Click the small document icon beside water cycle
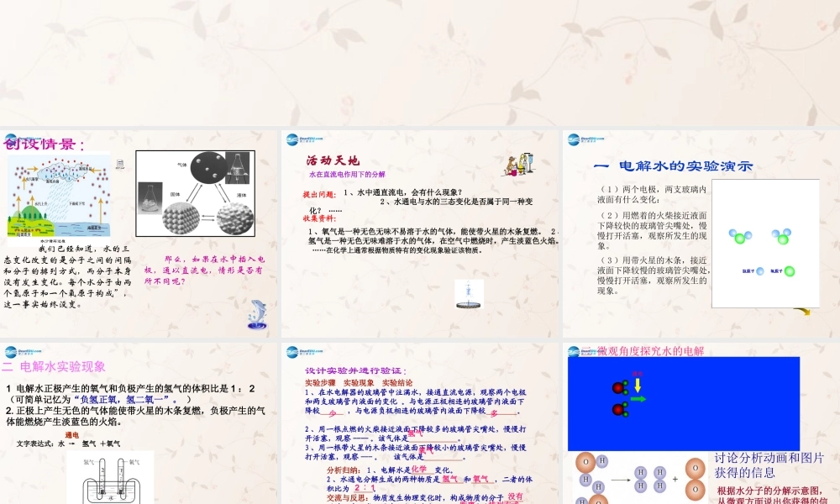840x504 pixels. point(118,162)
